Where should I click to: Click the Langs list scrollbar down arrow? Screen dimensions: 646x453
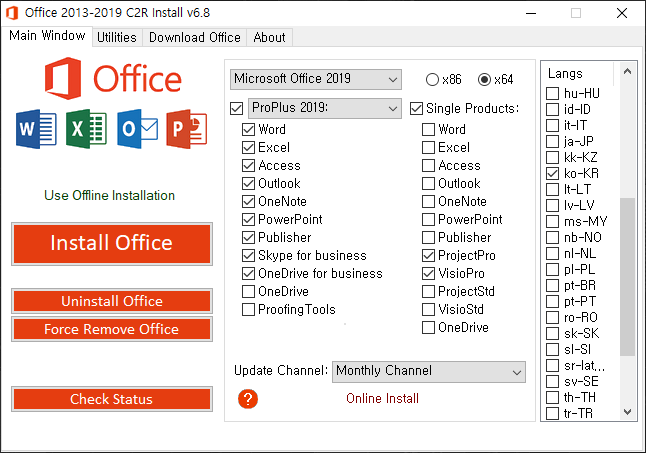pos(628,412)
